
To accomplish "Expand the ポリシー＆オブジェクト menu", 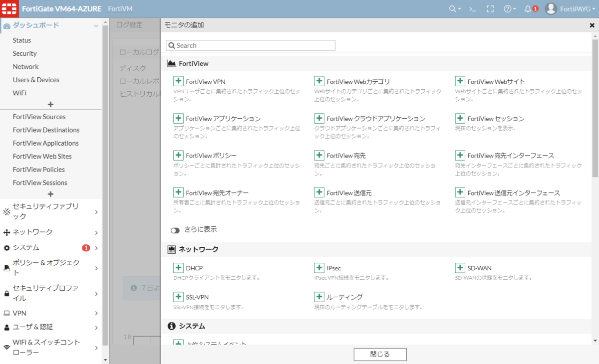I will pos(50,268).
